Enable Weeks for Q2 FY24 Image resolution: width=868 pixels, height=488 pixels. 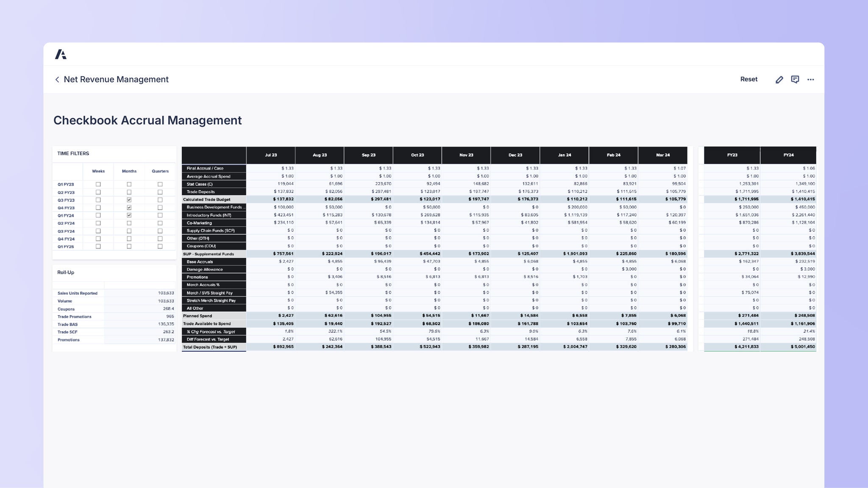(x=99, y=223)
